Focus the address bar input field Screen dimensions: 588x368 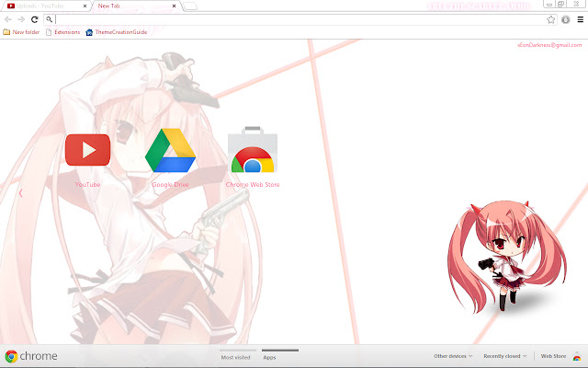(300, 19)
